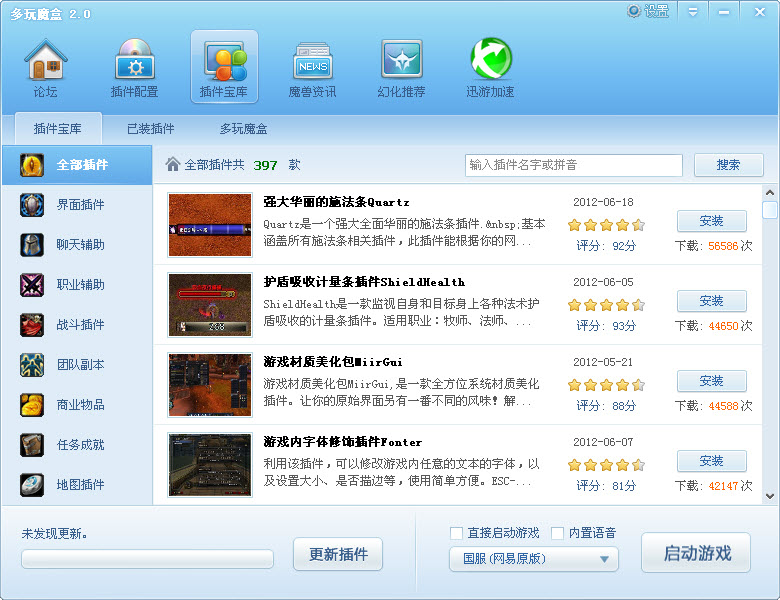
Task: Toggle the 内置语音 checkbox
Action: (558, 533)
